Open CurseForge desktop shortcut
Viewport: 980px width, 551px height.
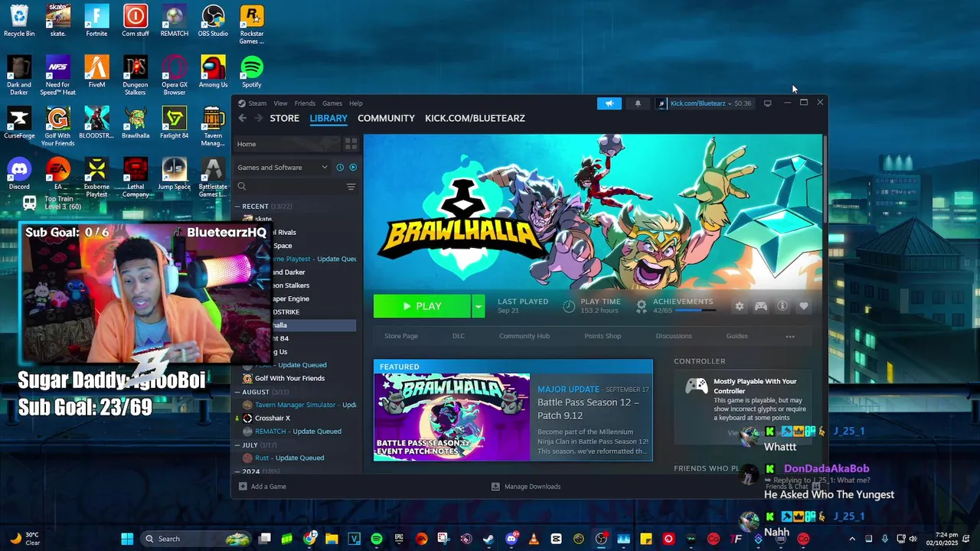coord(19,122)
